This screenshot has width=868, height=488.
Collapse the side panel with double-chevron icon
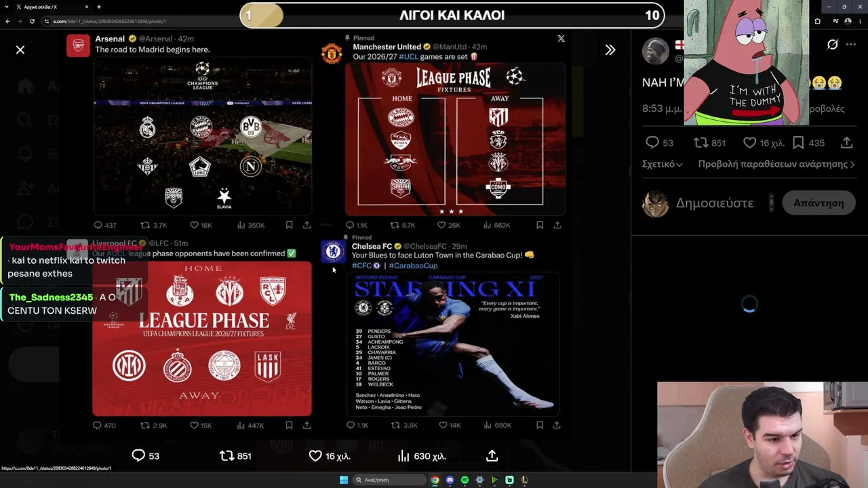click(610, 49)
